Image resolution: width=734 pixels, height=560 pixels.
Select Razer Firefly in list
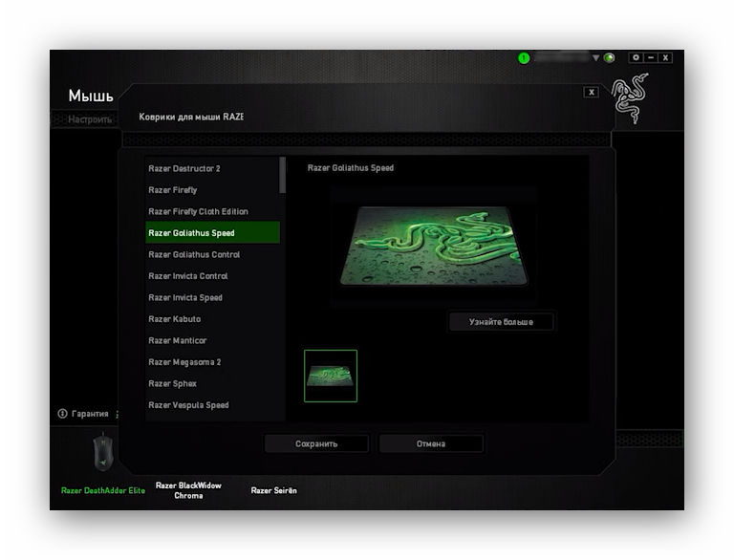212,190
